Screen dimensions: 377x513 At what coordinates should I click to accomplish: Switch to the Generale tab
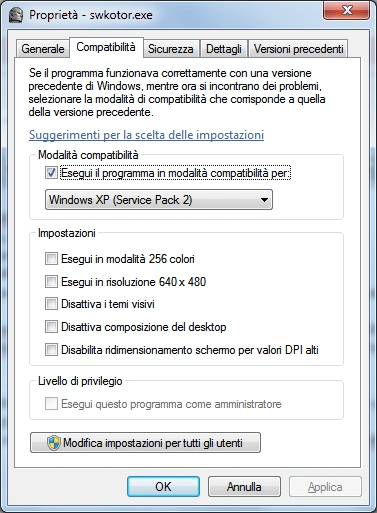(43, 49)
